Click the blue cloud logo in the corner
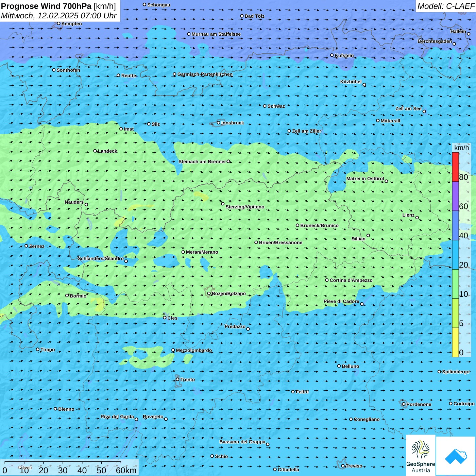The height and width of the screenshot is (476, 476). coord(456,456)
